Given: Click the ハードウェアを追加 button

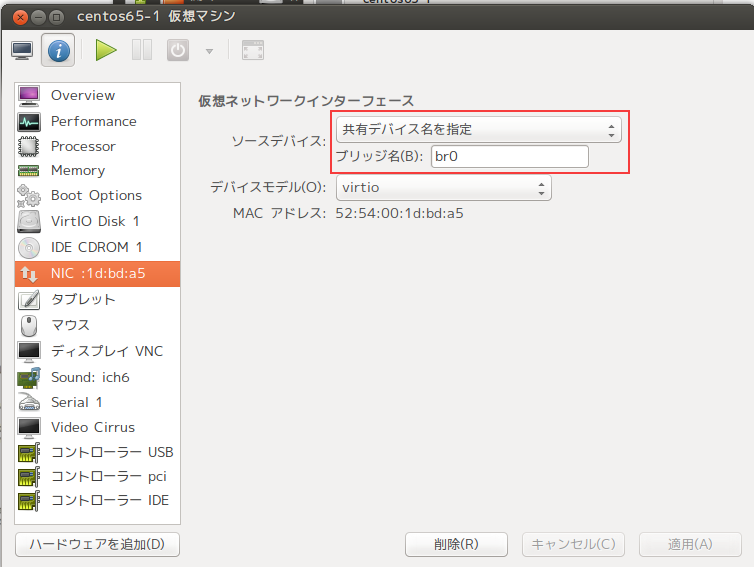Looking at the screenshot, I should 97,544.
